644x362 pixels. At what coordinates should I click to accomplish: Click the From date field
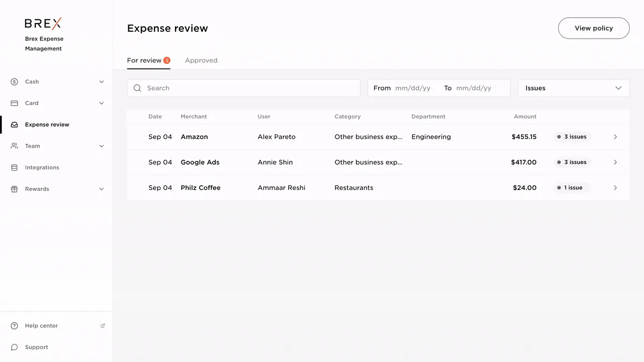click(x=413, y=88)
